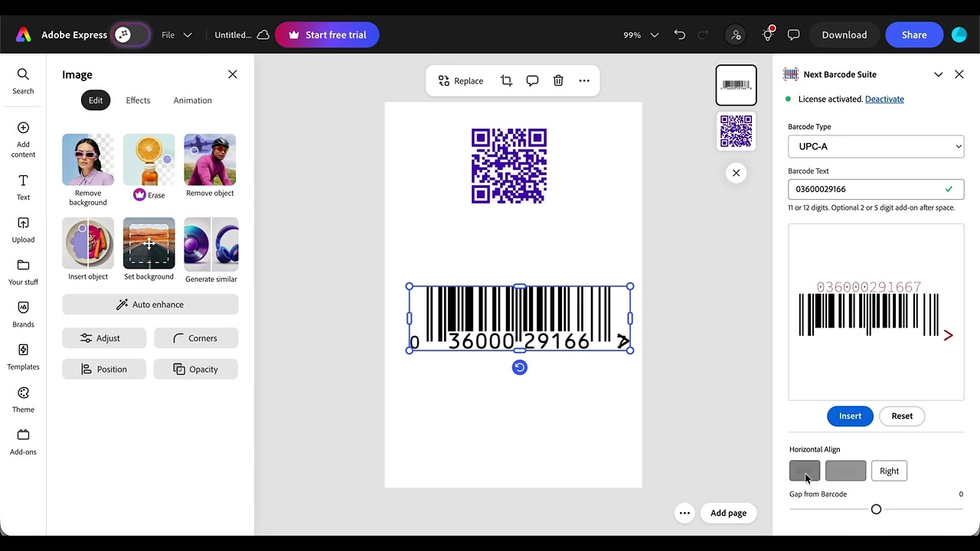Select the Edit tab
Screen dimensions: 980x551
96,100
